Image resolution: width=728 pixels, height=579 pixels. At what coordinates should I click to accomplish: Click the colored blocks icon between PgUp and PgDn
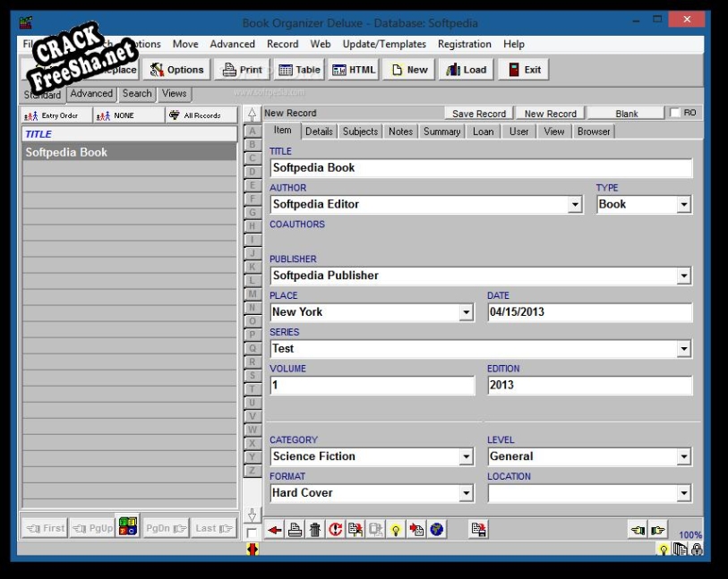(x=127, y=528)
